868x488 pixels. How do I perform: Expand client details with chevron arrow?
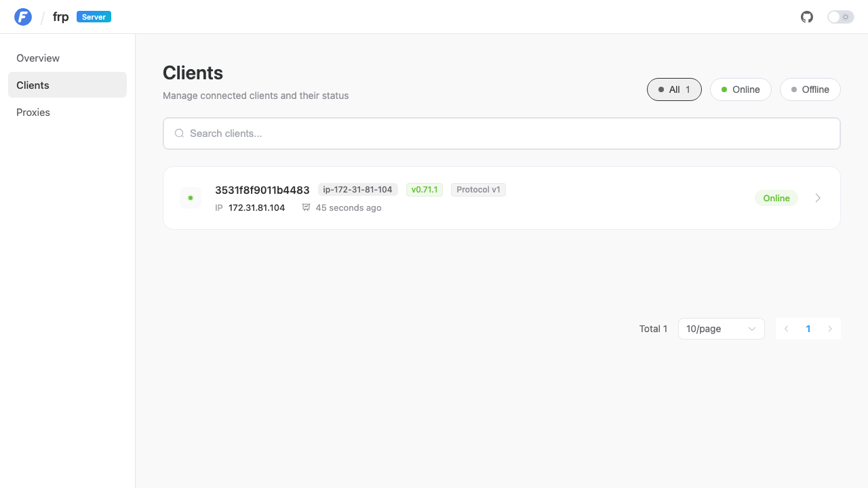click(818, 198)
